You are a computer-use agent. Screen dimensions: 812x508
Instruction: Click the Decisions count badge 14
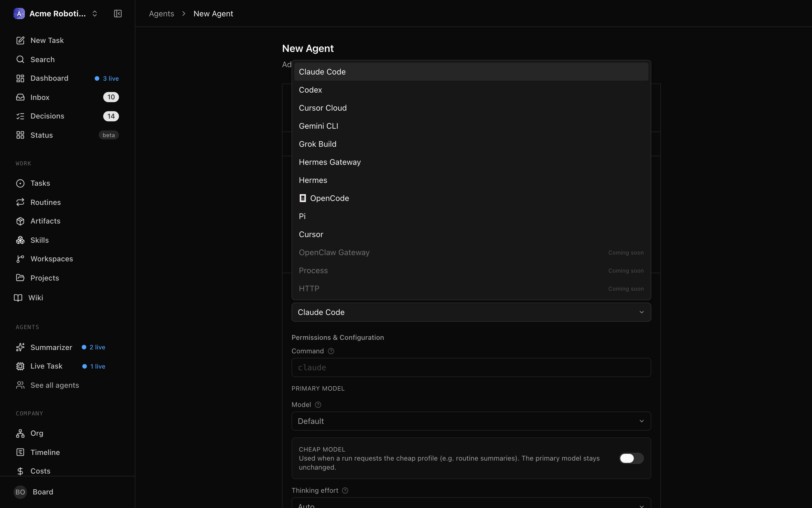(x=111, y=116)
